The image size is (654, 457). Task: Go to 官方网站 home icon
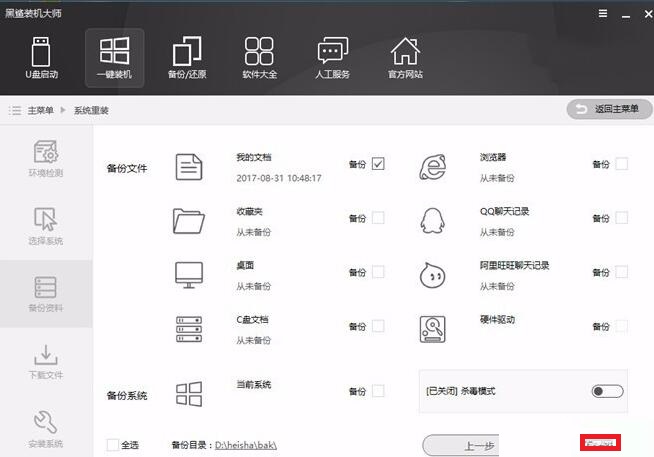click(x=405, y=58)
